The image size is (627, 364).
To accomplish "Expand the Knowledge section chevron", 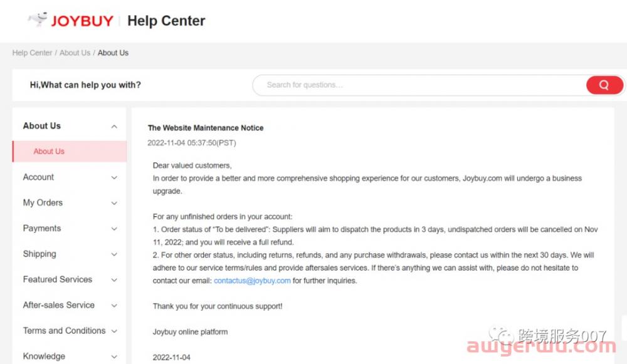I will click(x=114, y=356).
